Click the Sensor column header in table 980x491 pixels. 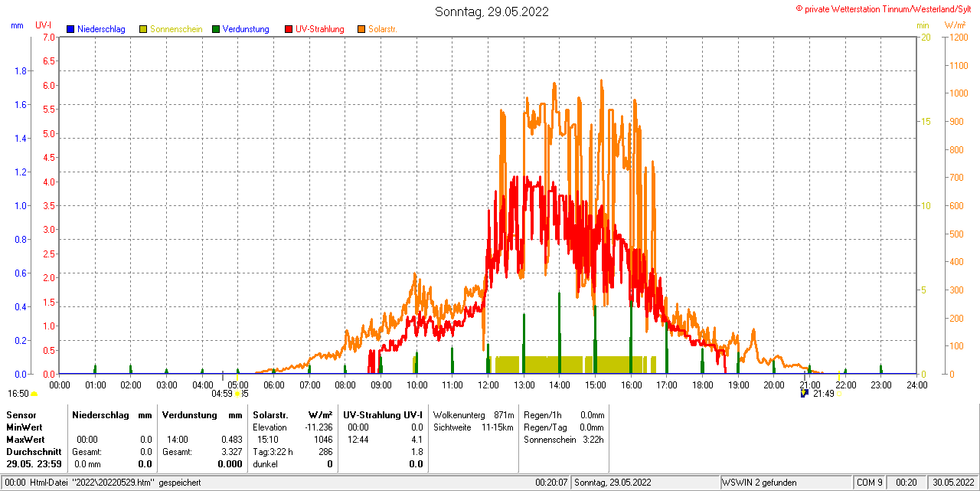[x=21, y=414]
